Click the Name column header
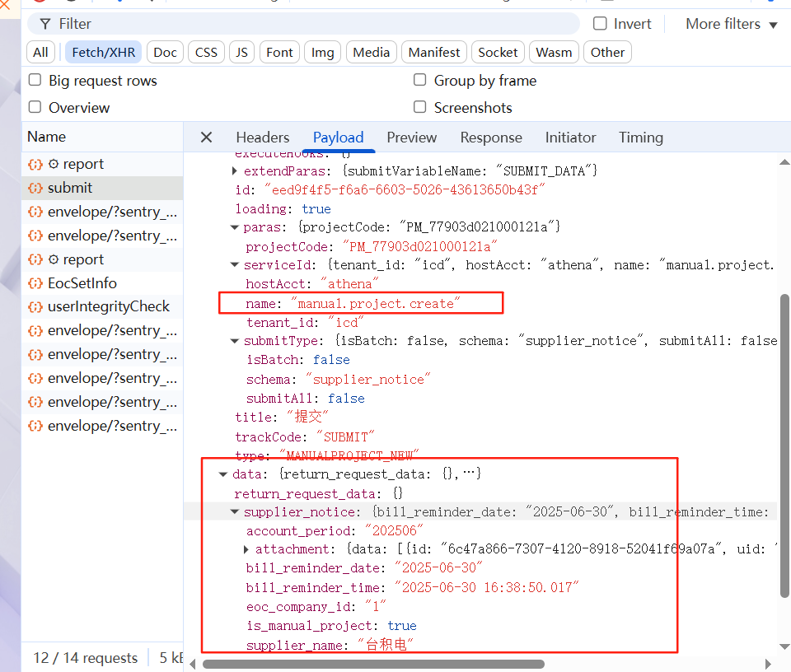Image resolution: width=791 pixels, height=672 pixels. (x=102, y=137)
